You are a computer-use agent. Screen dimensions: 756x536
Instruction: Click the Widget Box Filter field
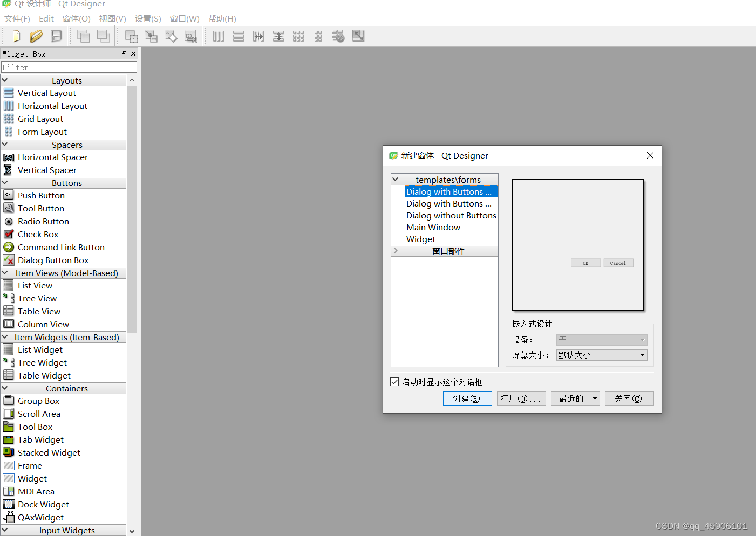click(69, 67)
